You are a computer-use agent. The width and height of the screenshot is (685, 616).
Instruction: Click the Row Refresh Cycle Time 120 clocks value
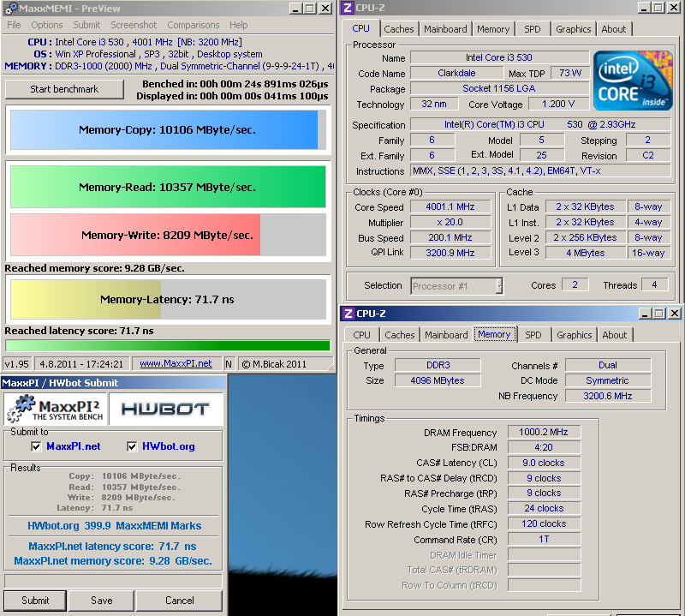point(544,523)
